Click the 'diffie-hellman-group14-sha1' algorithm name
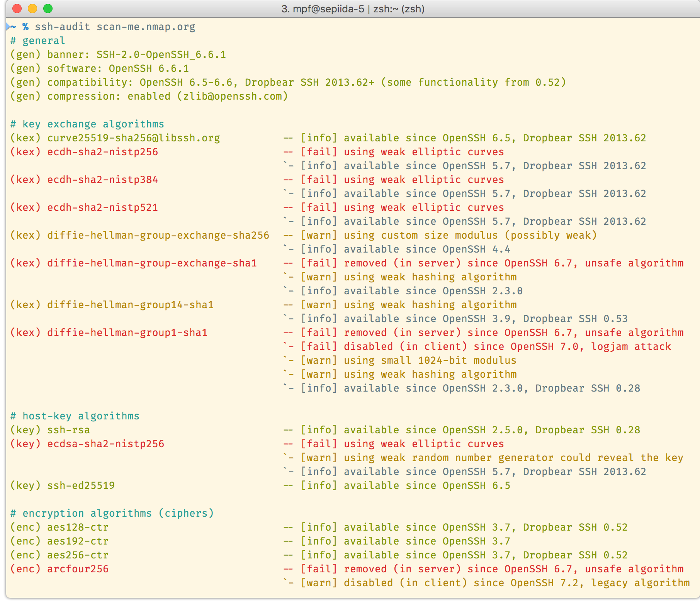The height and width of the screenshot is (604, 700). [x=130, y=305]
